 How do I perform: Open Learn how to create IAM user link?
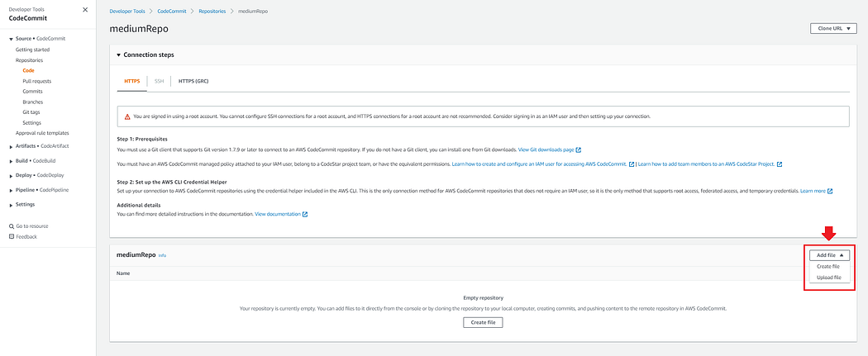click(540, 164)
